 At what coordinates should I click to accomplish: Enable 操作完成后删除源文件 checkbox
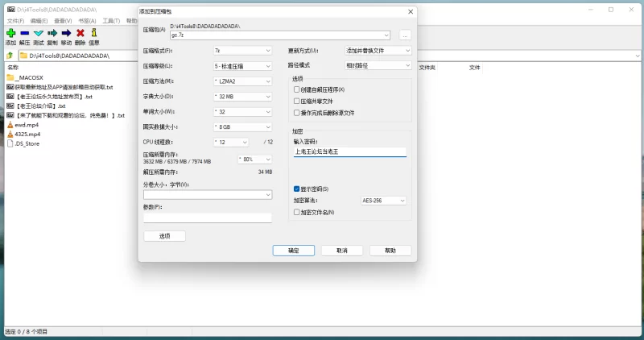coord(296,112)
